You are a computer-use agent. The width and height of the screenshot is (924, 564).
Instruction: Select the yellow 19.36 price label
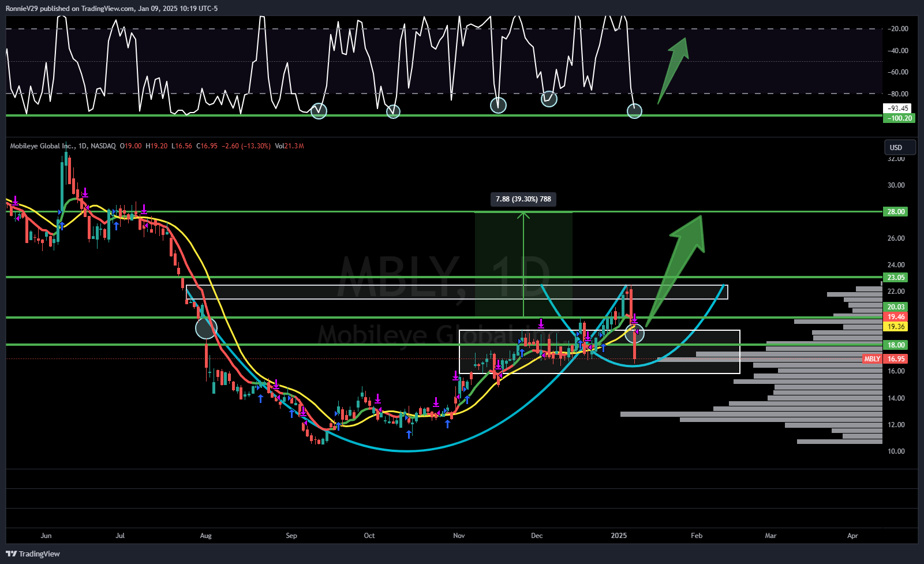point(896,327)
